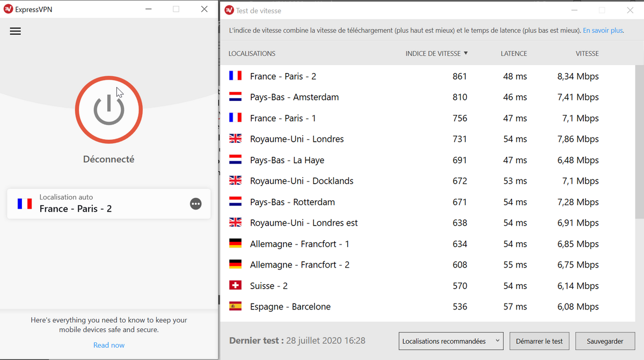644x360 pixels.
Task: Sort by the Vitesse column header
Action: click(587, 53)
